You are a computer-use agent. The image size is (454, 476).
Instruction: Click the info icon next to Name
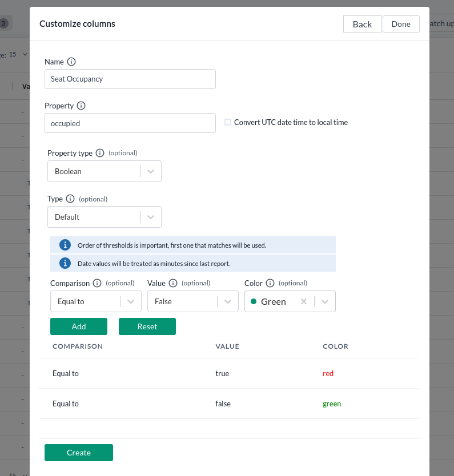pos(71,62)
